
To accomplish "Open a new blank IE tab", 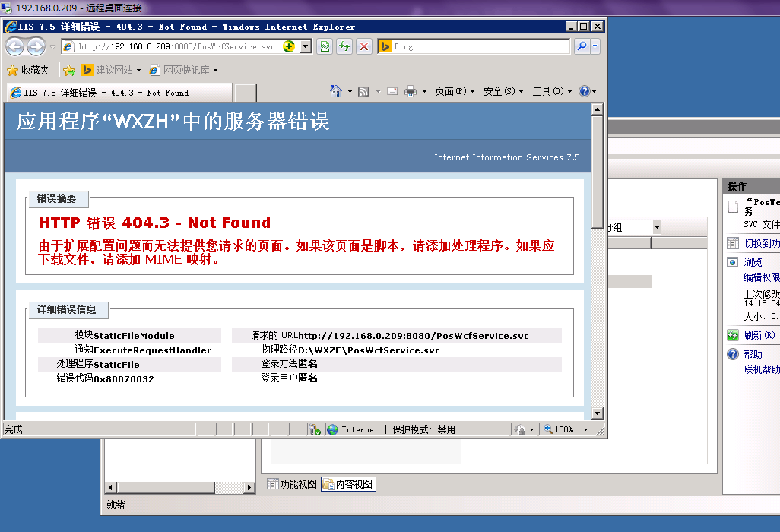I will point(245,93).
